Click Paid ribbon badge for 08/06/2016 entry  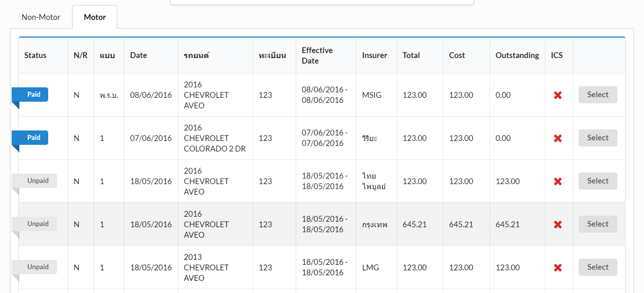(x=34, y=95)
